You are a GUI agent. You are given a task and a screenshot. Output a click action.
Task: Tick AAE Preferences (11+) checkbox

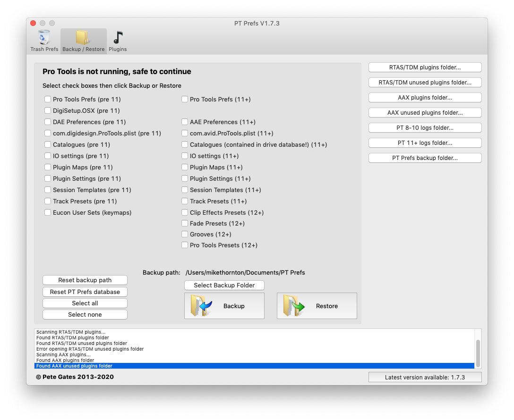[185, 122]
